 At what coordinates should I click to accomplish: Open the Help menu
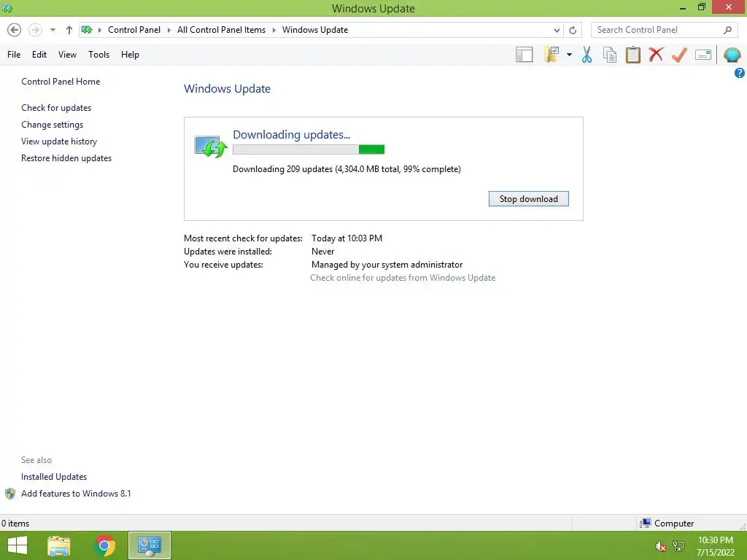(x=130, y=54)
